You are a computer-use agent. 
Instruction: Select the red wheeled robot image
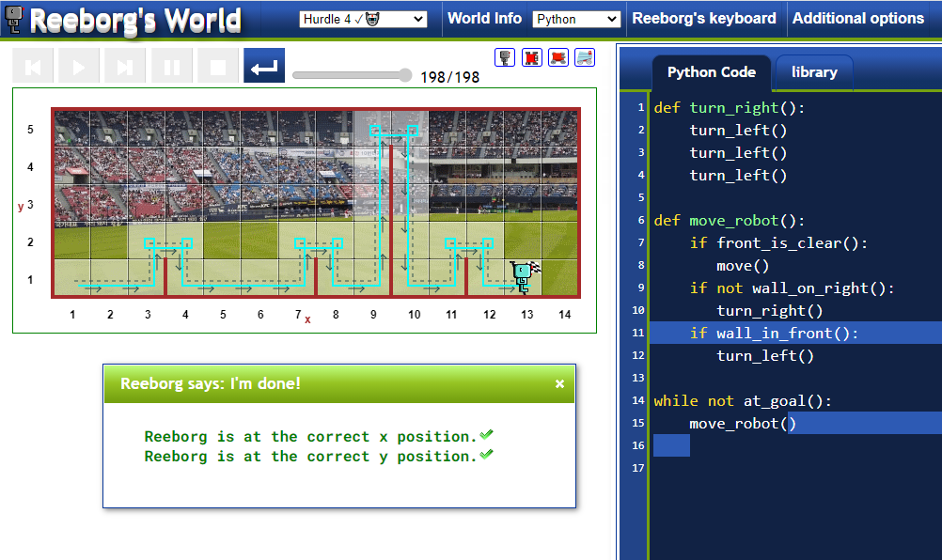(x=558, y=57)
